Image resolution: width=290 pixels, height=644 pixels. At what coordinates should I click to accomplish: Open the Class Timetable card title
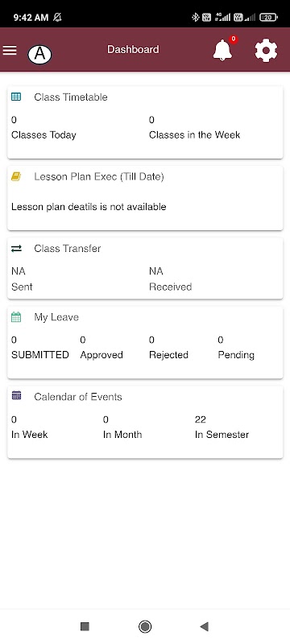71,97
